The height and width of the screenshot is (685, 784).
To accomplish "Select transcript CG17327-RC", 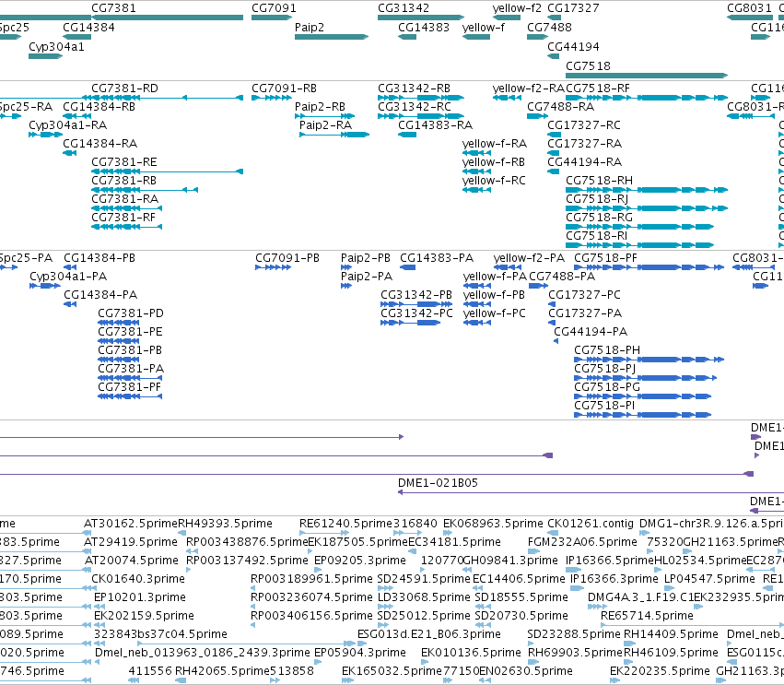I will 584,125.
